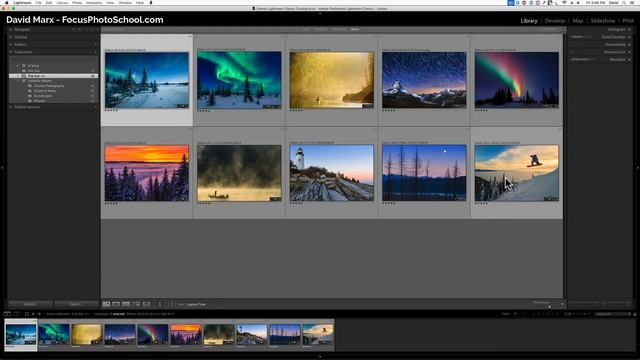
Task: Select the Matterhorn star trails photo in grid
Action: (x=424, y=80)
